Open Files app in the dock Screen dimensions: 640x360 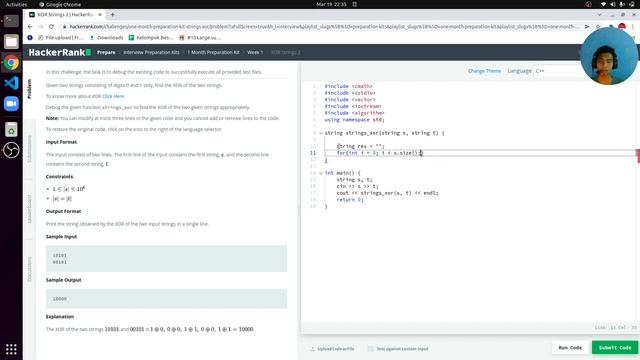11,41
